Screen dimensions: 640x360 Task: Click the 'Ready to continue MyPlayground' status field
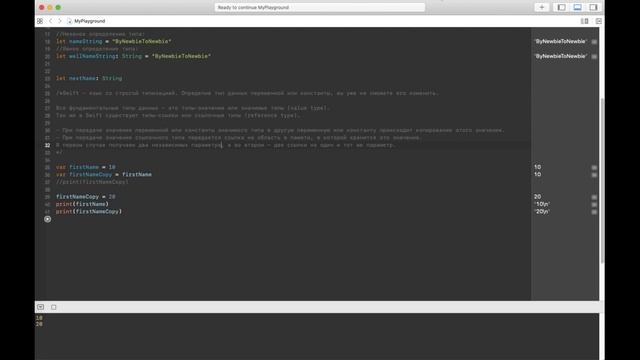(320, 7)
